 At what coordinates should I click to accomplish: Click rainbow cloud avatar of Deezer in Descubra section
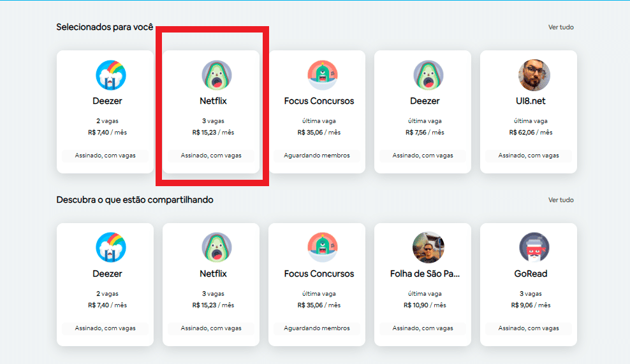pyautogui.click(x=111, y=247)
